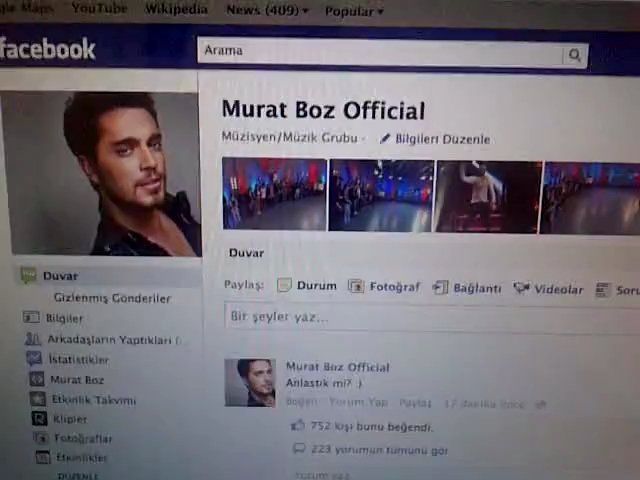Click the search magnifier button
The image size is (640, 480).
575,55
